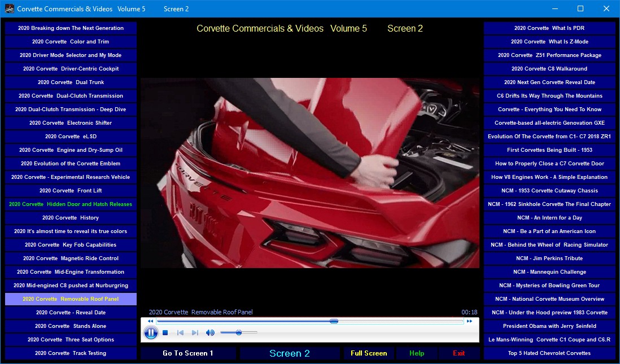Stop video playback
The width and height of the screenshot is (620, 364).
click(165, 333)
